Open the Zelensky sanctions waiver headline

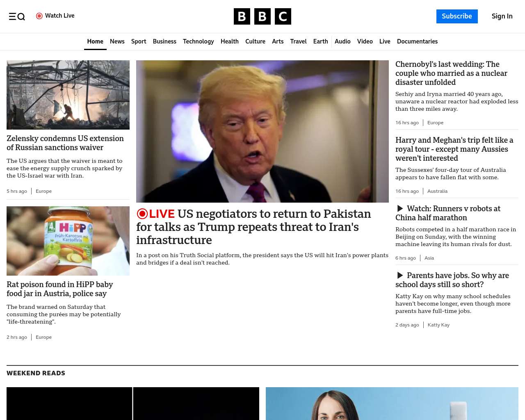(65, 143)
